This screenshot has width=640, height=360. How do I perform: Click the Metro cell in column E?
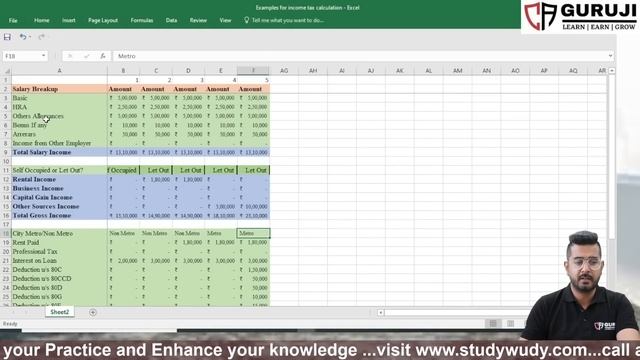click(x=221, y=233)
